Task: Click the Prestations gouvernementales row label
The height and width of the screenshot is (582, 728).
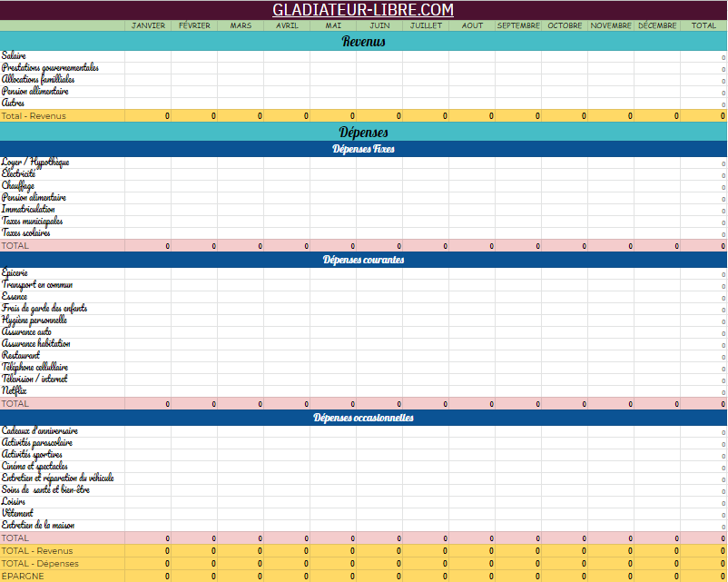Action: pos(50,68)
